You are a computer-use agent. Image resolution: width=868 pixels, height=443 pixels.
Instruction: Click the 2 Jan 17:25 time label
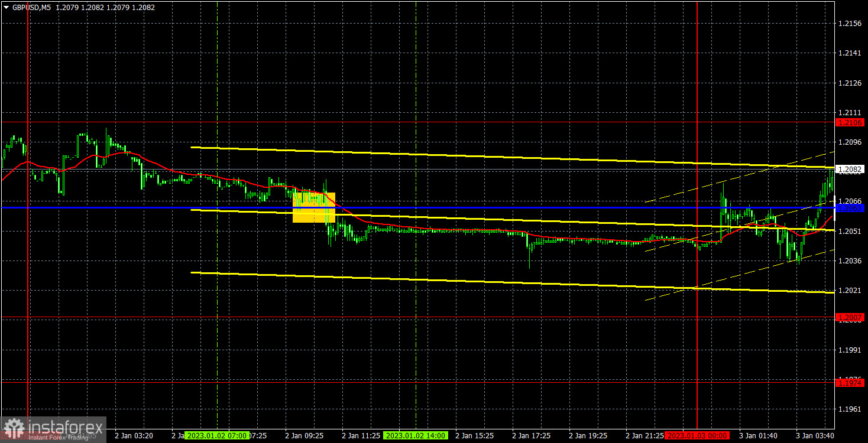pyautogui.click(x=531, y=435)
